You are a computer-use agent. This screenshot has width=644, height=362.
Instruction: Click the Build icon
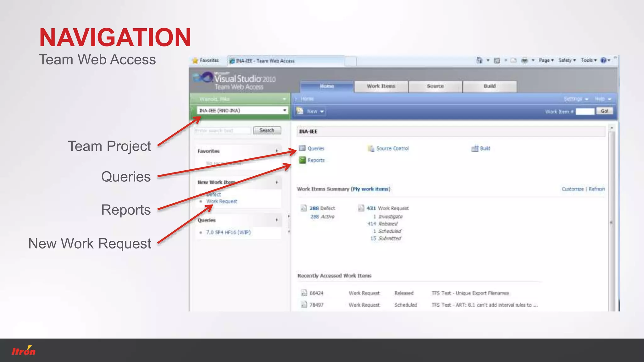(475, 148)
